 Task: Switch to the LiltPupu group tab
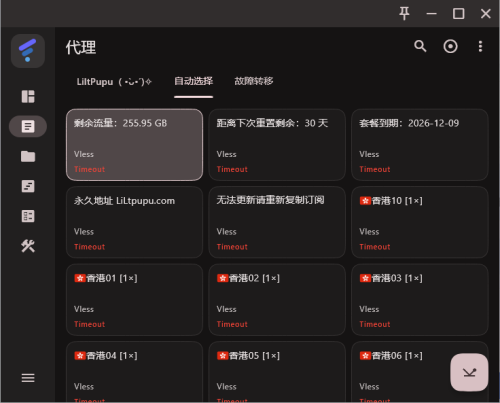[114, 82]
